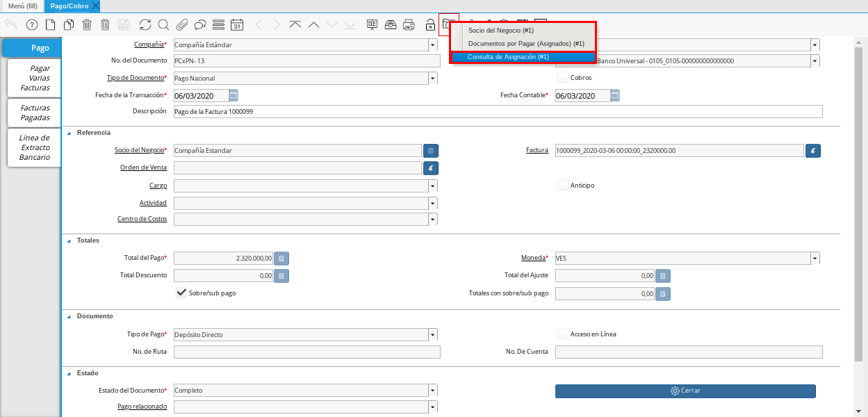
Task: Open the Estado del Documento dropdown
Action: pos(433,391)
